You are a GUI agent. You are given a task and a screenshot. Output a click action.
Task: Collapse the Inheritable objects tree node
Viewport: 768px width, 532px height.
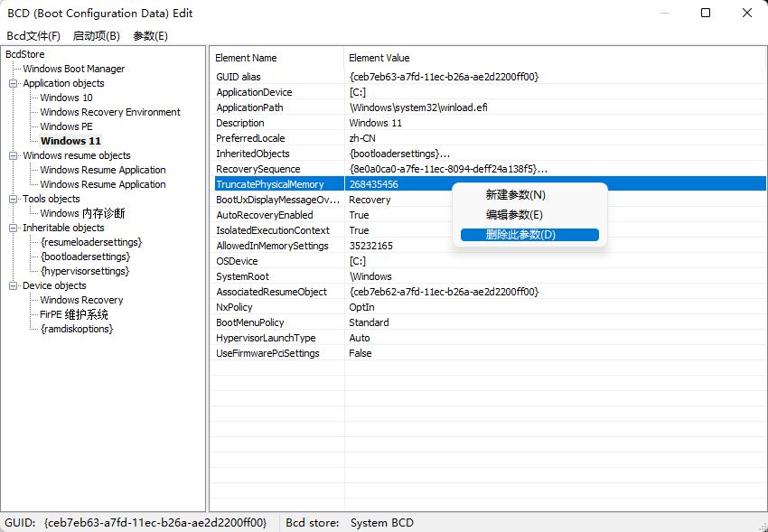click(x=14, y=228)
